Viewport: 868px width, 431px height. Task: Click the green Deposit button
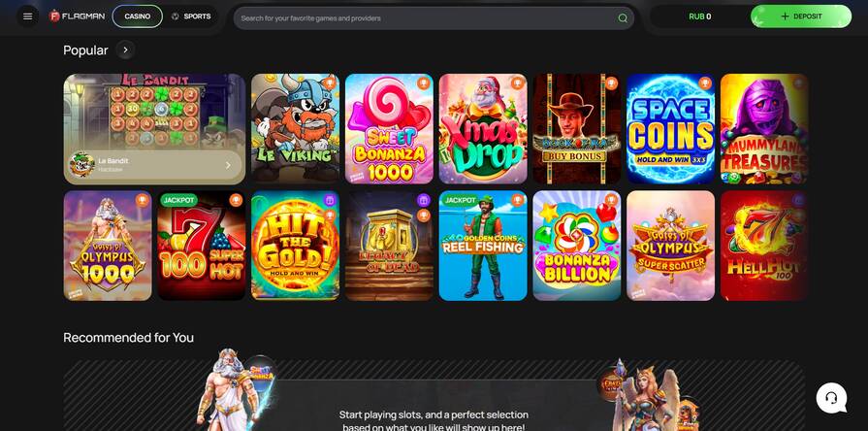tap(801, 17)
